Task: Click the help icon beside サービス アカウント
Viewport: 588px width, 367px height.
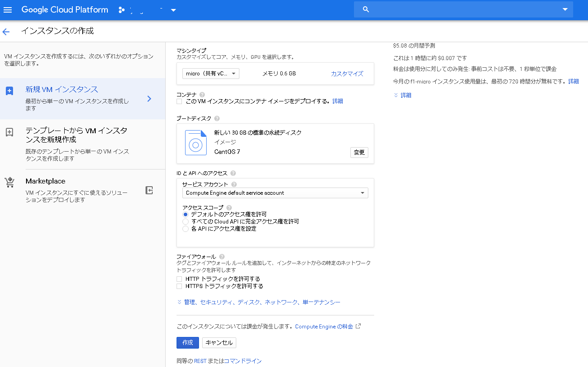Action: (234, 184)
